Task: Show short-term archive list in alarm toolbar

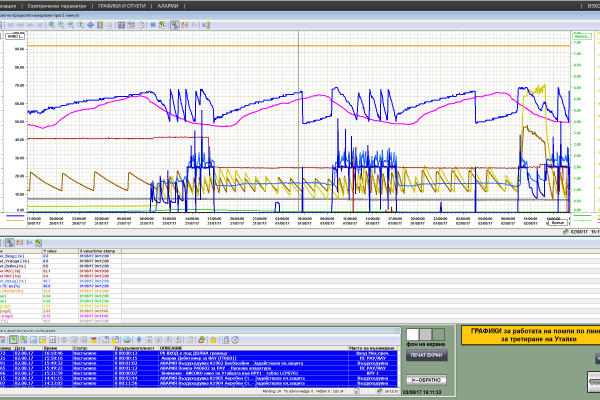Action: click(23, 340)
